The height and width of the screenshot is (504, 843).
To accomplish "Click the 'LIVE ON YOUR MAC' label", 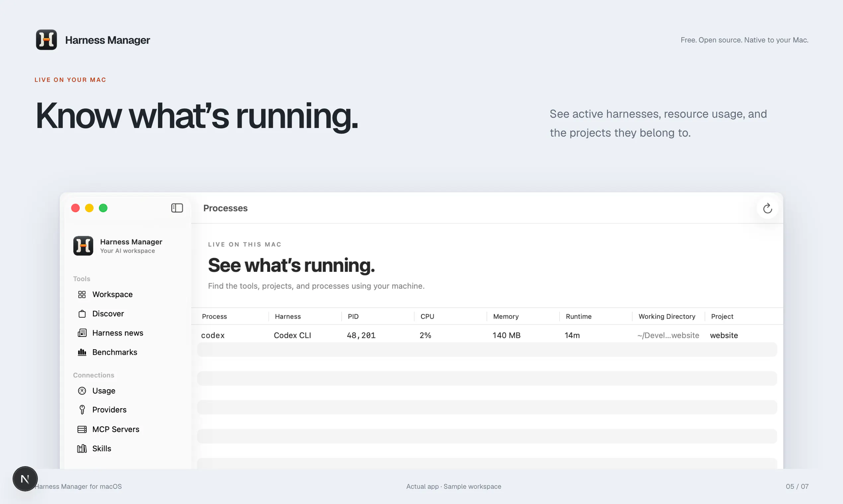I will pyautogui.click(x=70, y=80).
